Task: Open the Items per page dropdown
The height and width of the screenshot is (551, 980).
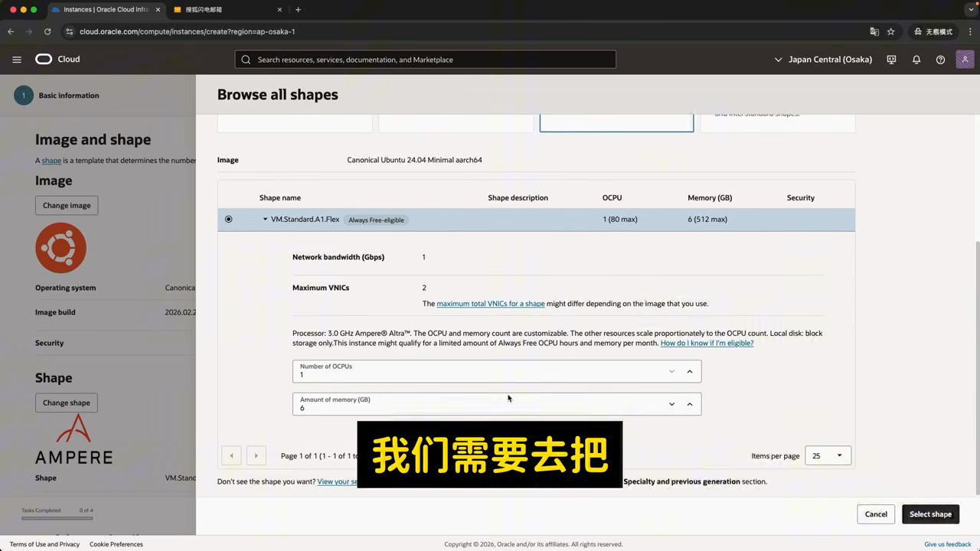Action: coord(828,455)
